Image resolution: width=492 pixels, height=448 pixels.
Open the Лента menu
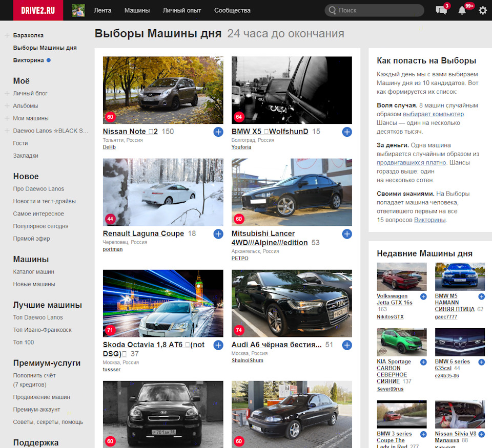coord(102,10)
